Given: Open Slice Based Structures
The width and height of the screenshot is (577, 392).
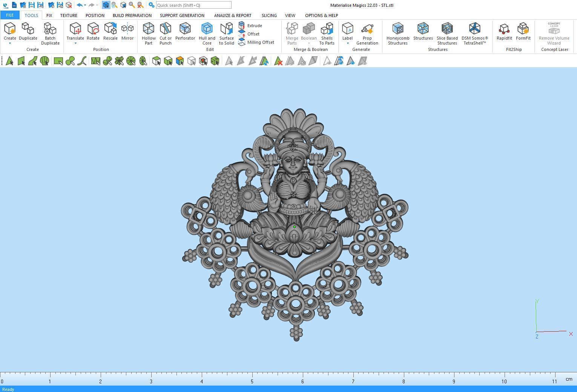Looking at the screenshot, I should pyautogui.click(x=447, y=34).
